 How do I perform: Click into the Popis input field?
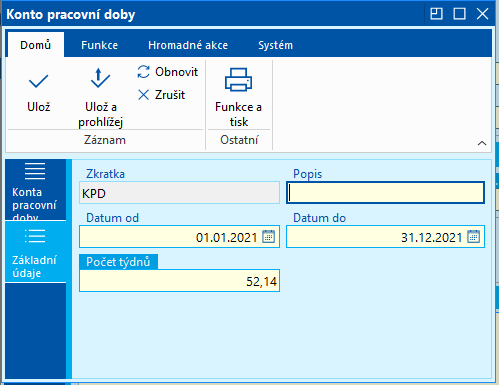click(x=385, y=193)
